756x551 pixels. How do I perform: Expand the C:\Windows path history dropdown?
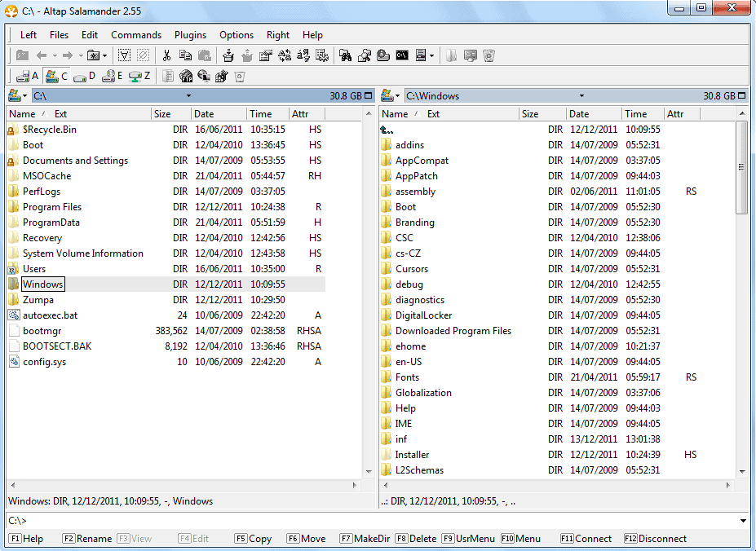[x=581, y=95]
